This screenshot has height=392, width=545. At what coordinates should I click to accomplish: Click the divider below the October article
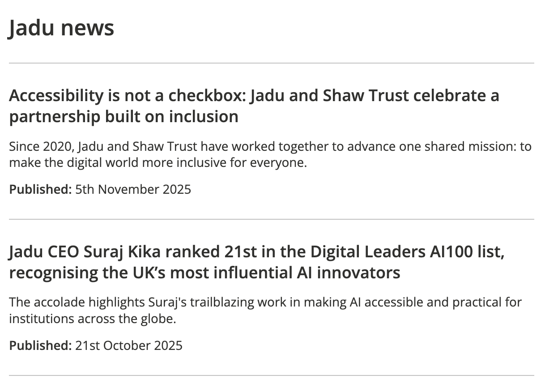point(271,375)
